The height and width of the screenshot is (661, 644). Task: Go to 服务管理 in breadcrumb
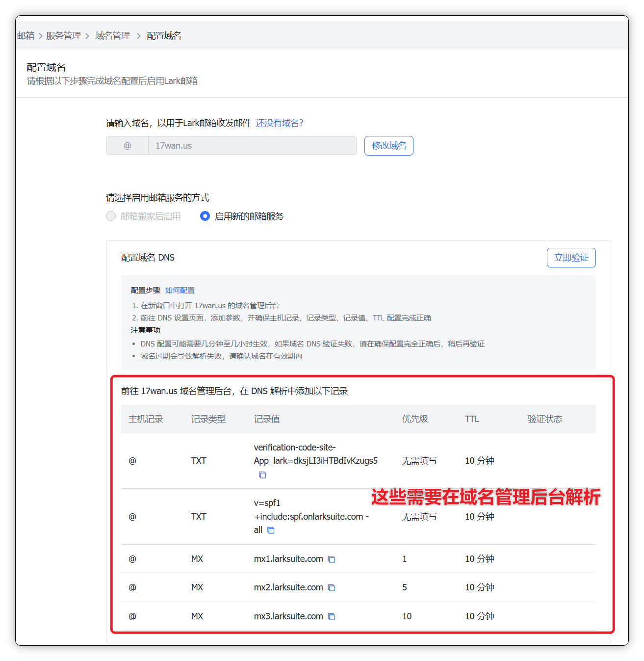pyautogui.click(x=63, y=36)
